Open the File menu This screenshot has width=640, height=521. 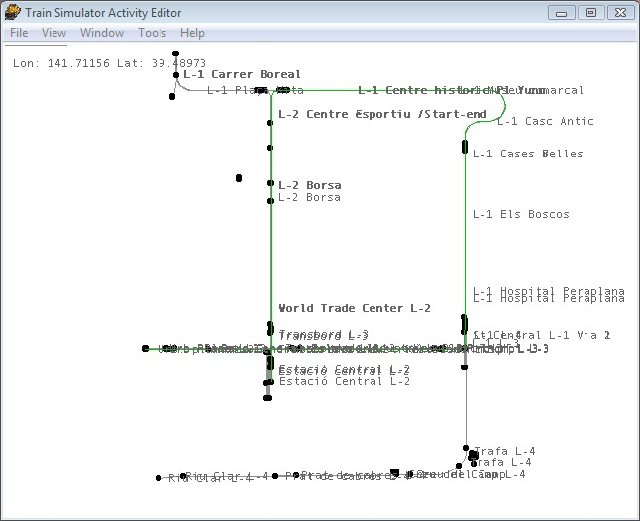pos(19,33)
